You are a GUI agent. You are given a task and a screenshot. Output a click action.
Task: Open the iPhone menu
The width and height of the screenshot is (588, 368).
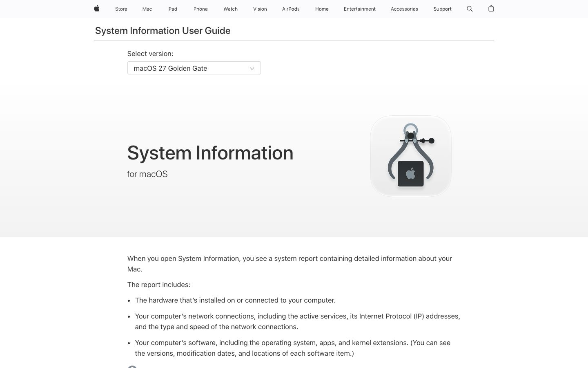[200, 9]
